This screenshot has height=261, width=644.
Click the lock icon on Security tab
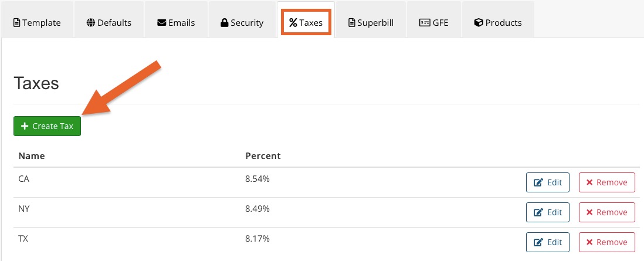(x=224, y=23)
